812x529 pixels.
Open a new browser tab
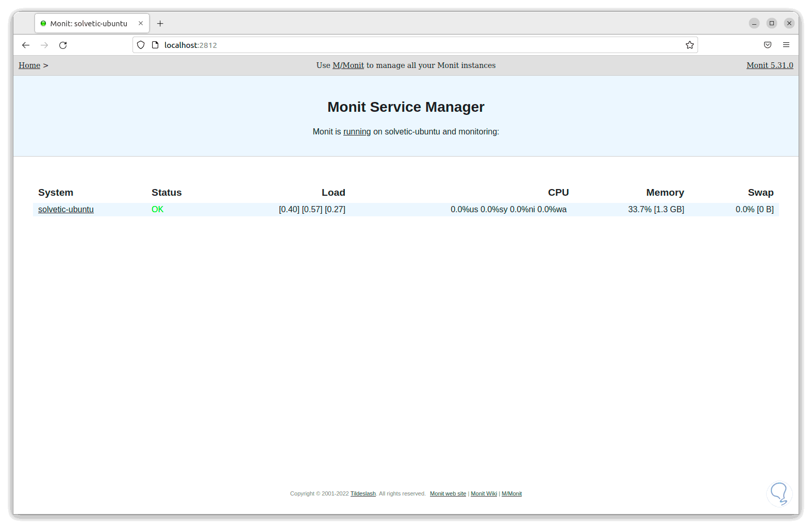pos(160,24)
